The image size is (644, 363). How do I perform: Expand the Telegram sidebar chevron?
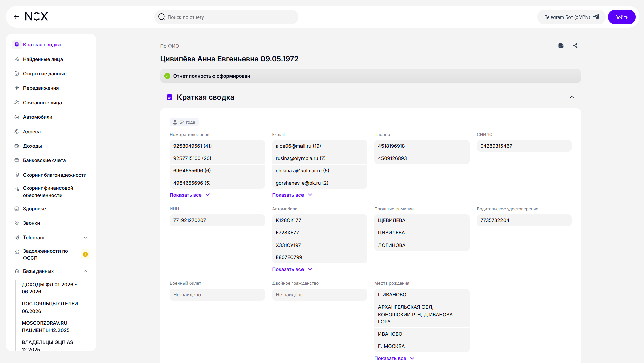[x=85, y=238]
